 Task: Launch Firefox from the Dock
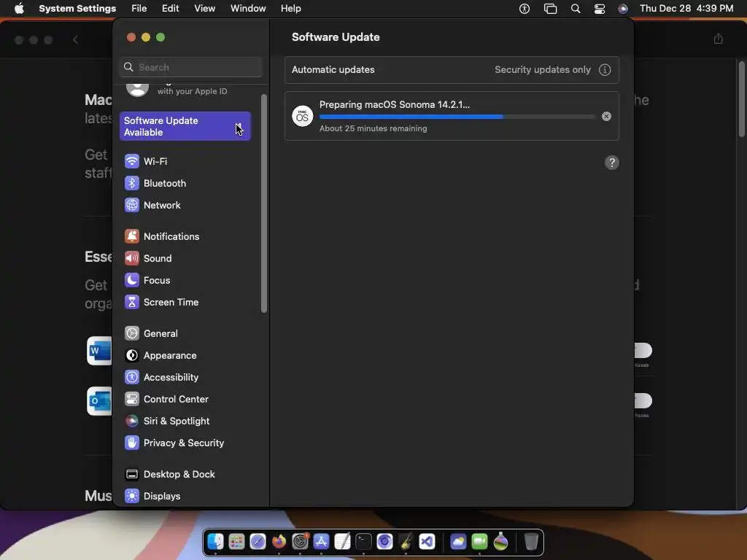click(x=279, y=542)
